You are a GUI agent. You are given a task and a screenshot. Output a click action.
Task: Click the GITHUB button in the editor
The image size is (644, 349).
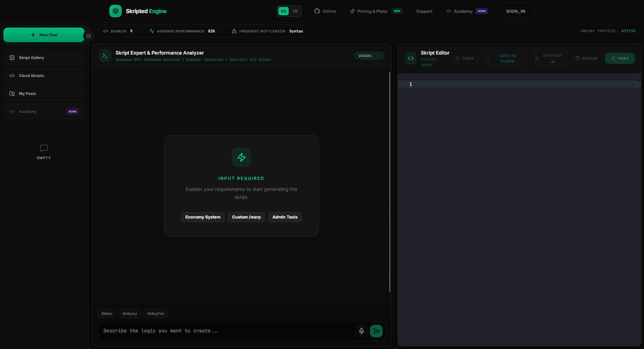click(586, 58)
